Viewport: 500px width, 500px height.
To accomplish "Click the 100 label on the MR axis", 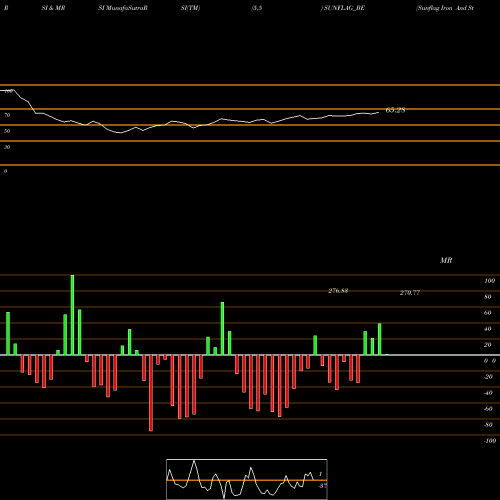I will [489, 281].
